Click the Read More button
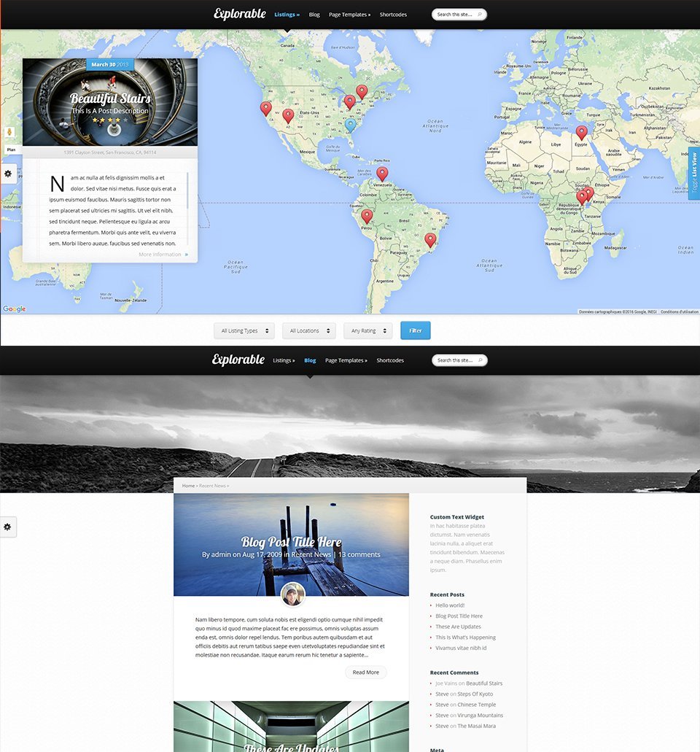 point(365,672)
